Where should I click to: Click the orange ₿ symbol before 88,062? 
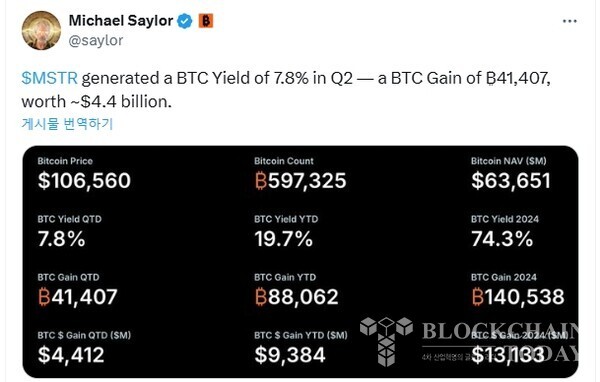(x=261, y=297)
